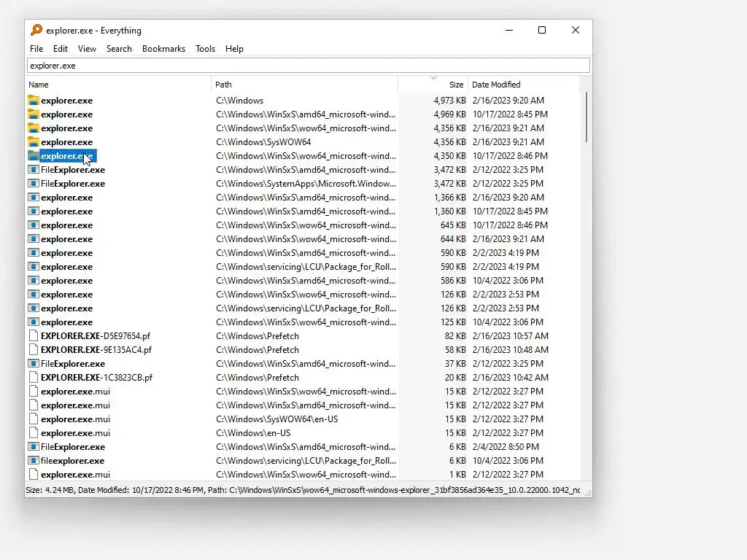This screenshot has height=560, width=747.
Task: Click icon of the 1,360 KB explorer.exe
Action: tap(34, 211)
